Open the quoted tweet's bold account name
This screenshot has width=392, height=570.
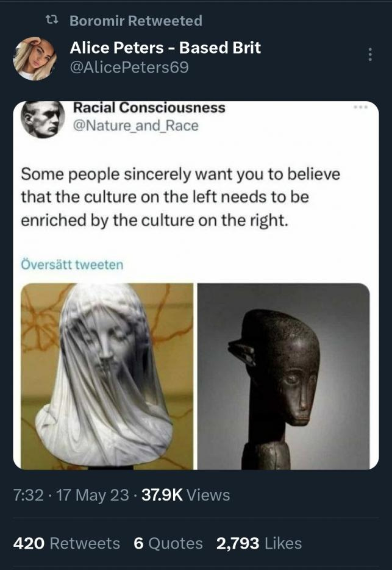pos(149,108)
